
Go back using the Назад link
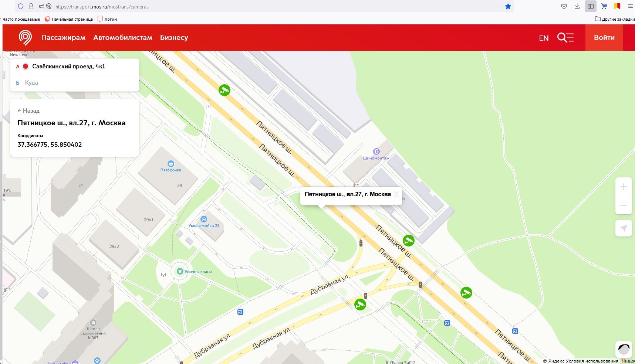[28, 110]
